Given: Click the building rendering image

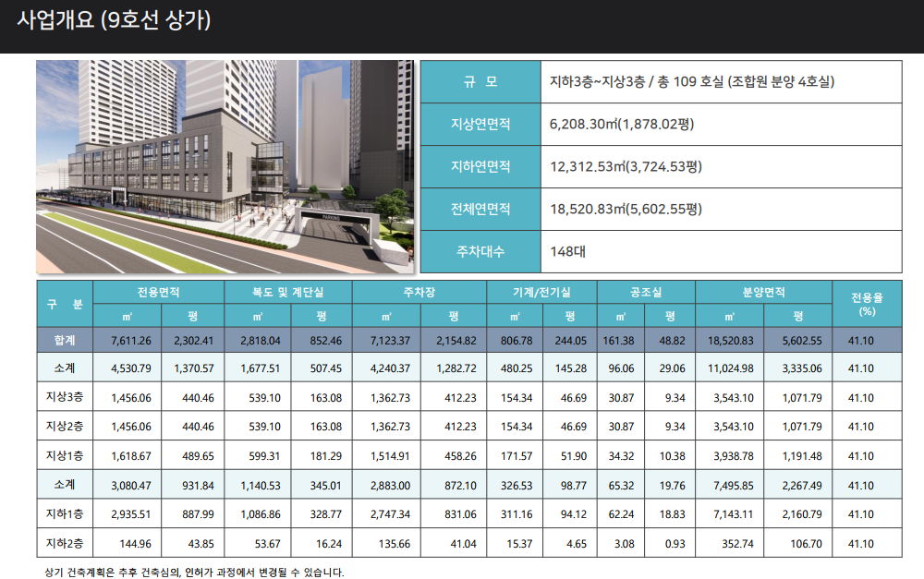Looking at the screenshot, I should 225,167.
